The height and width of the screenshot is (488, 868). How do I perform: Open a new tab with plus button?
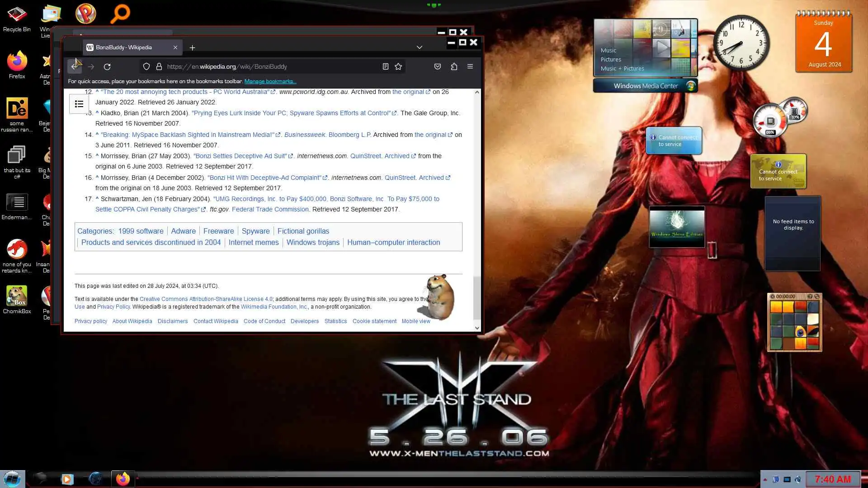click(x=192, y=47)
